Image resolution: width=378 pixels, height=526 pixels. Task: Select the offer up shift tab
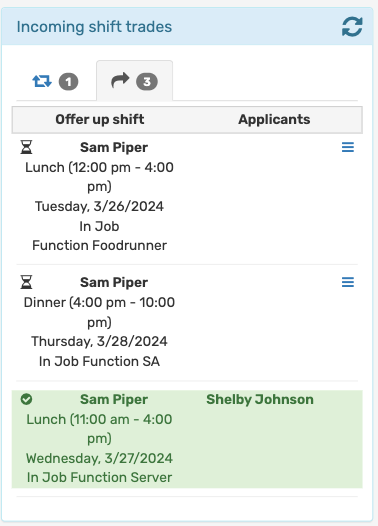pos(134,81)
